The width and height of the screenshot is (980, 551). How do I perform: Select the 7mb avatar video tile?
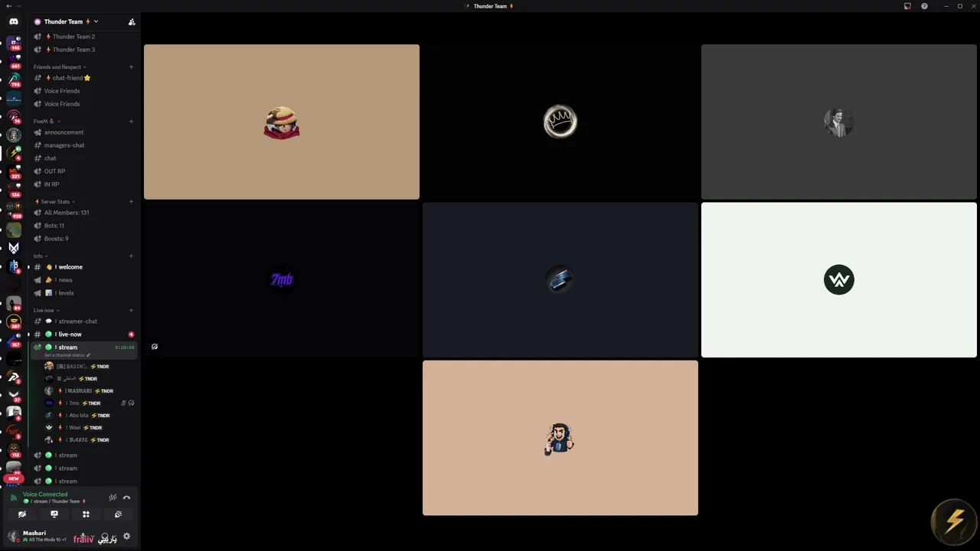coord(282,279)
